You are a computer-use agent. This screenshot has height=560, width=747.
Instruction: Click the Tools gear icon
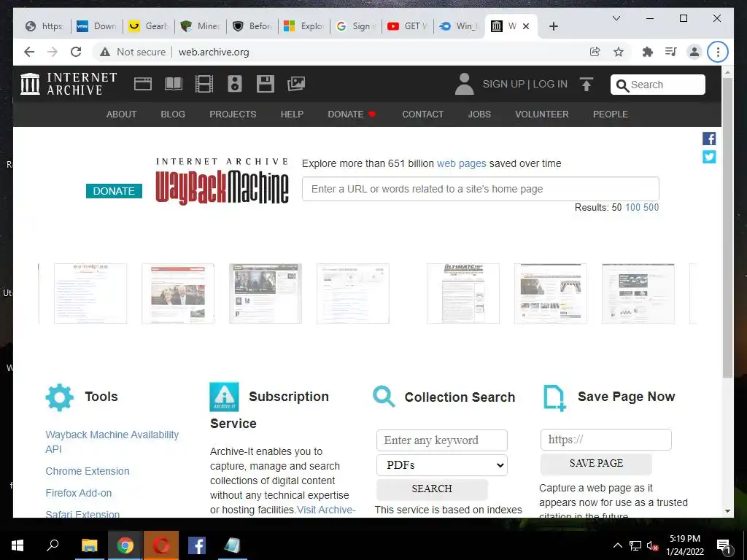[x=60, y=397]
